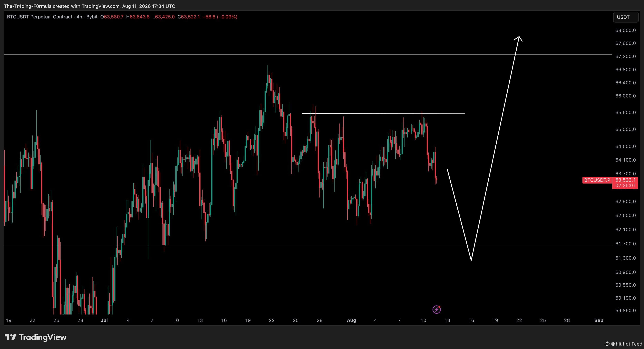Click the 66,800.0 price axis label
644x349 pixels.
click(x=626, y=70)
